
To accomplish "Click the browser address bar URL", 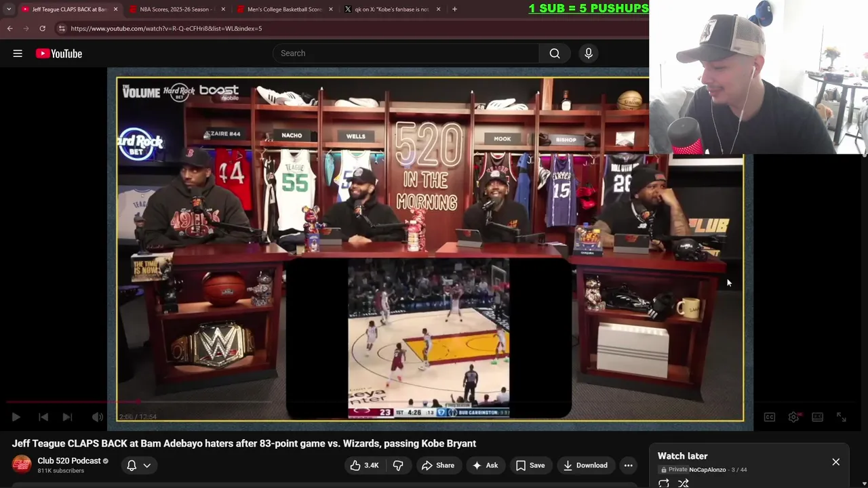I will [166, 28].
